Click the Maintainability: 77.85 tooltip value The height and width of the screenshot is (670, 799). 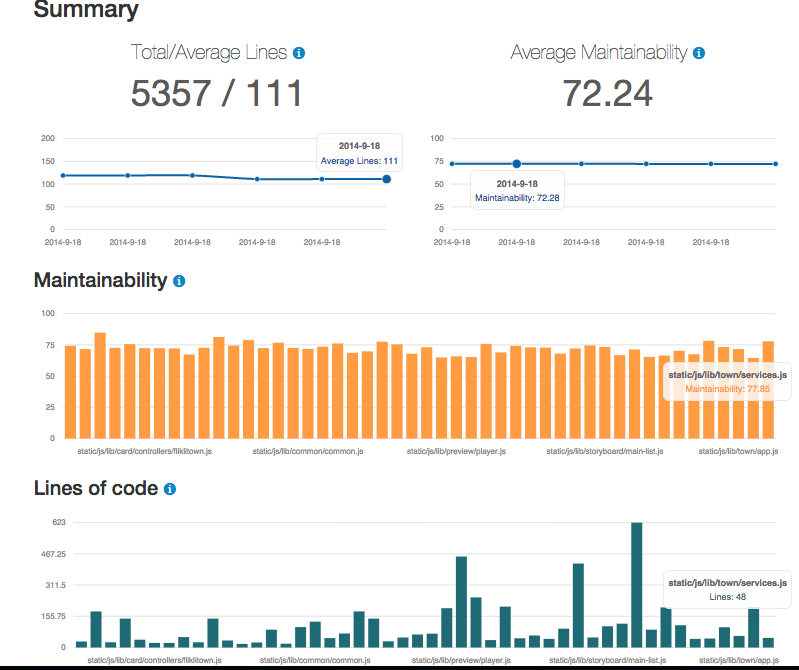pos(727,389)
